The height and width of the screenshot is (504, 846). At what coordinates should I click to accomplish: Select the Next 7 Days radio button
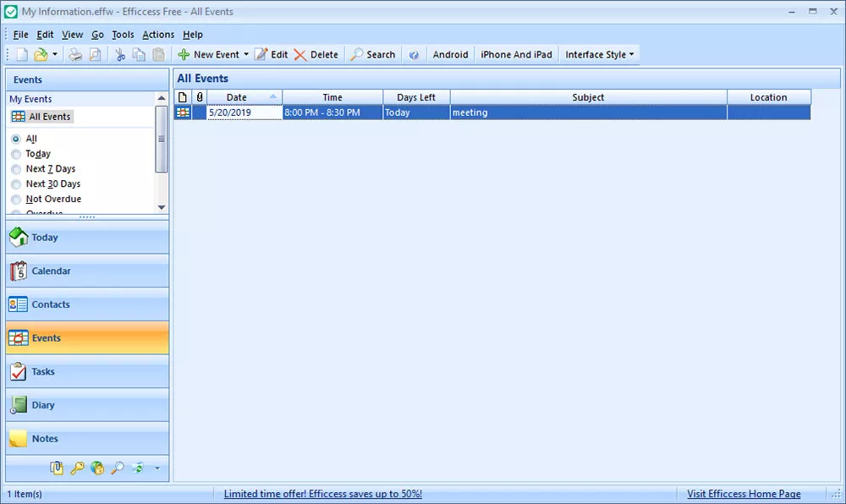click(x=16, y=169)
